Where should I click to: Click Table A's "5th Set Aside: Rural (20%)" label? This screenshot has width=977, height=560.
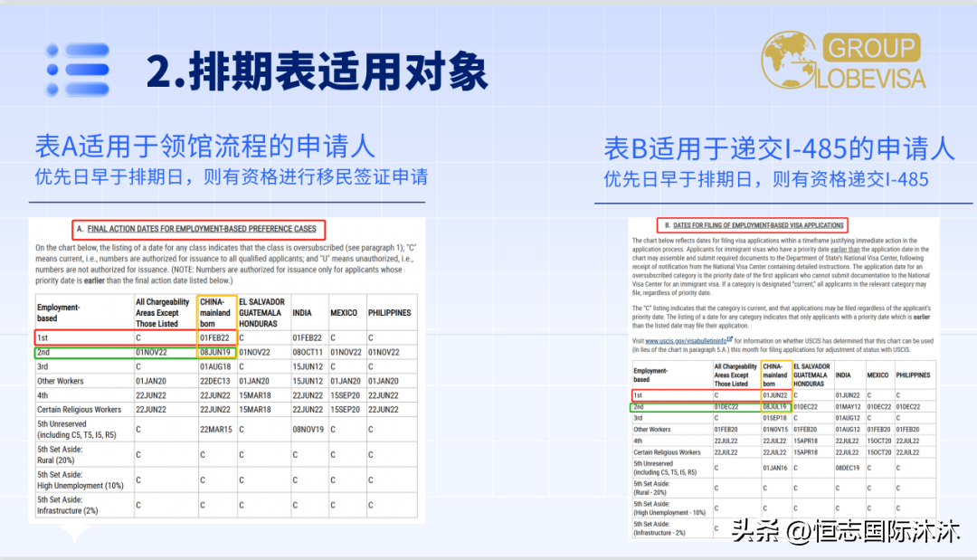[x=60, y=455]
